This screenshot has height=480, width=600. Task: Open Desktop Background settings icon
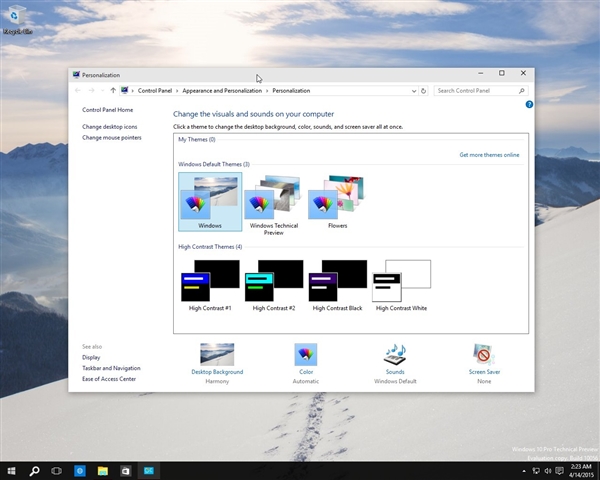(x=217, y=354)
